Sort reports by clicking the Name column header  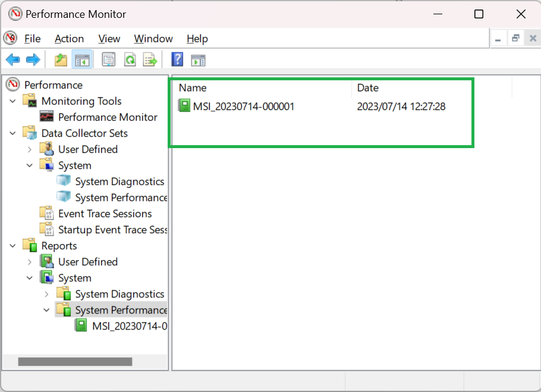[x=192, y=87]
